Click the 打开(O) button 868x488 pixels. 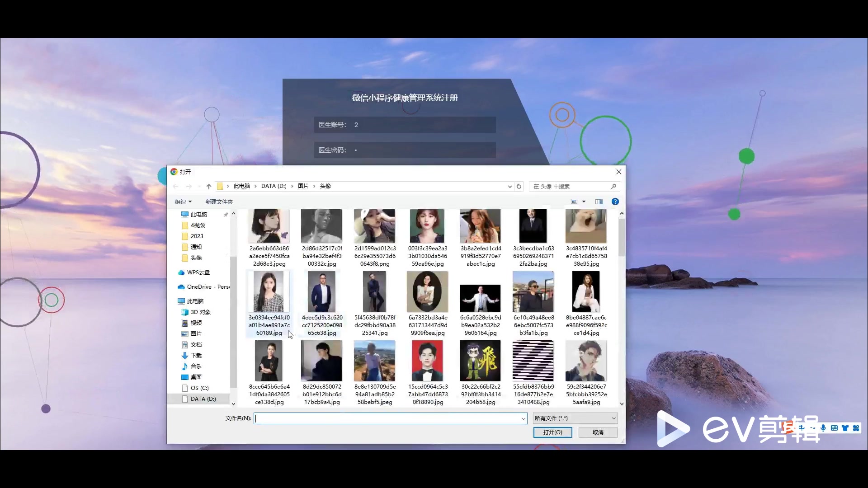tap(552, 432)
